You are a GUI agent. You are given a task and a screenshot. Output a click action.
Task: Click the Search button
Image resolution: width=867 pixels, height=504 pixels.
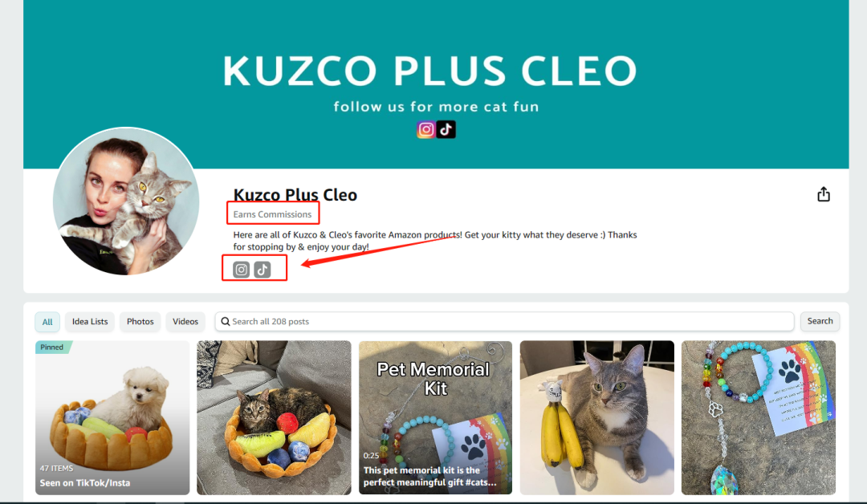click(820, 321)
